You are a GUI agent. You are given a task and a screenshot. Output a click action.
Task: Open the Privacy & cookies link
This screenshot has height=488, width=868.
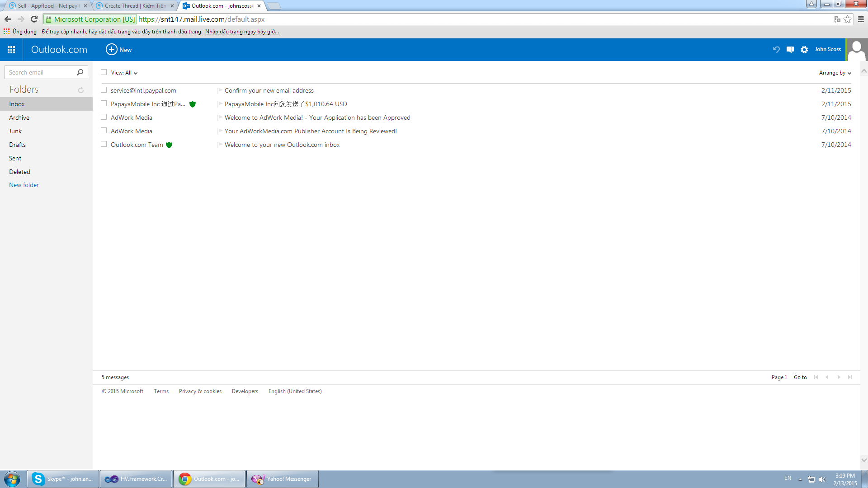pos(200,391)
